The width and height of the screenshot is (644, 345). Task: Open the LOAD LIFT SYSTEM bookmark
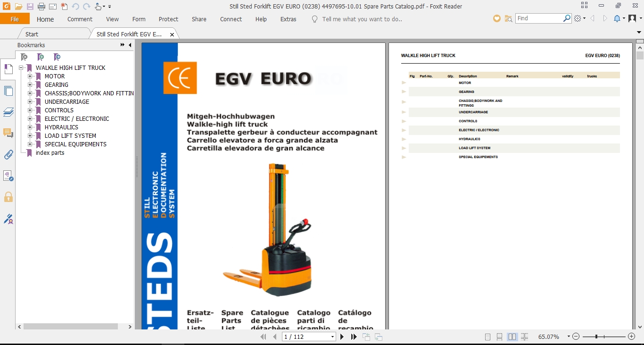pos(70,136)
